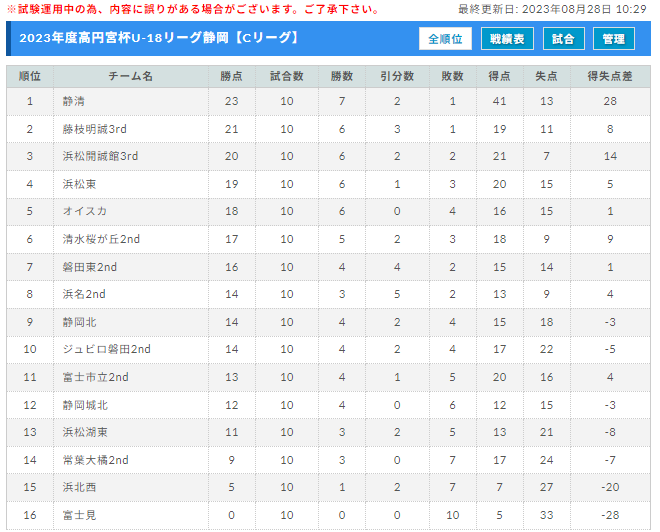Click the チーム名 column header

[x=131, y=76]
